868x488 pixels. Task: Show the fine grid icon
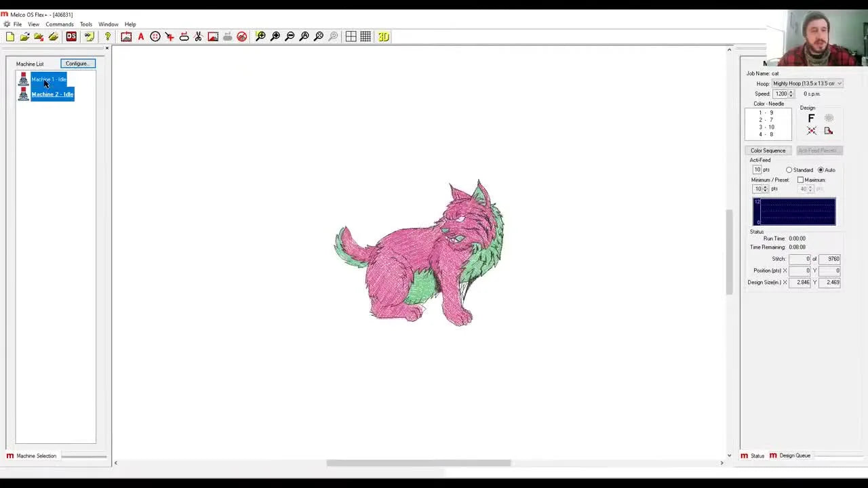point(366,37)
